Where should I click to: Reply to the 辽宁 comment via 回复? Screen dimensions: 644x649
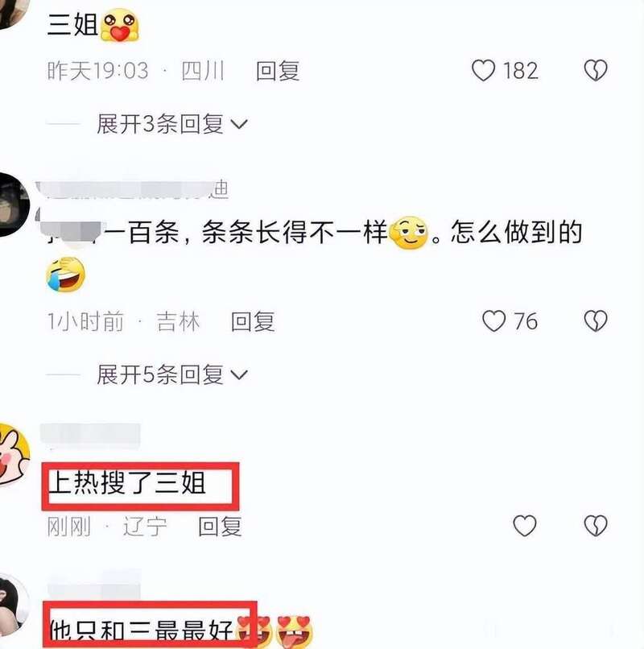click(x=220, y=527)
